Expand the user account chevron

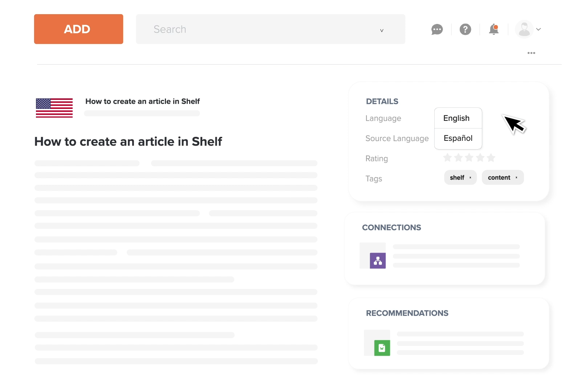[x=539, y=29]
